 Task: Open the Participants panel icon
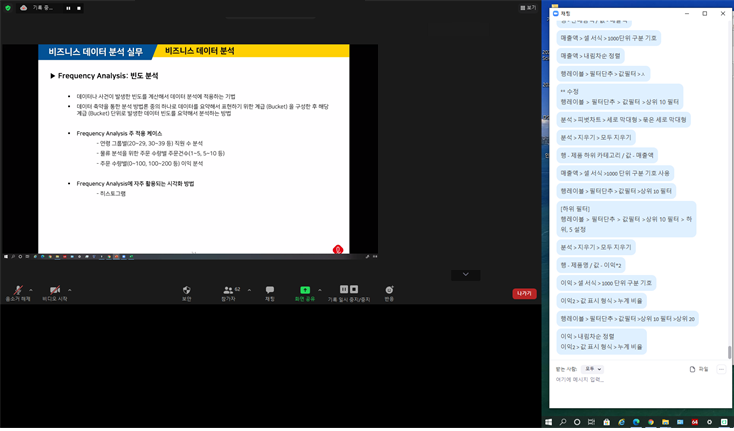[x=229, y=291]
